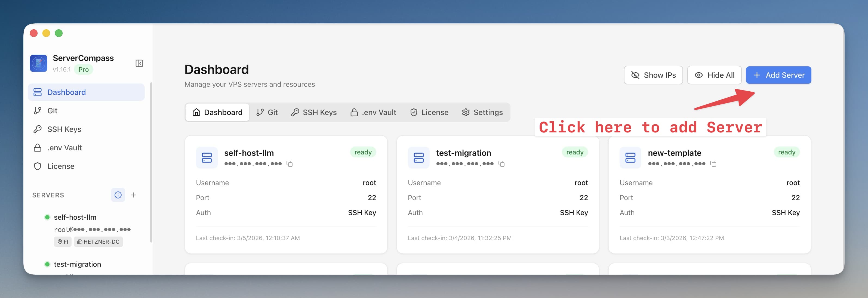
Task: Copy self-host-llm IP address icon
Action: (x=290, y=164)
